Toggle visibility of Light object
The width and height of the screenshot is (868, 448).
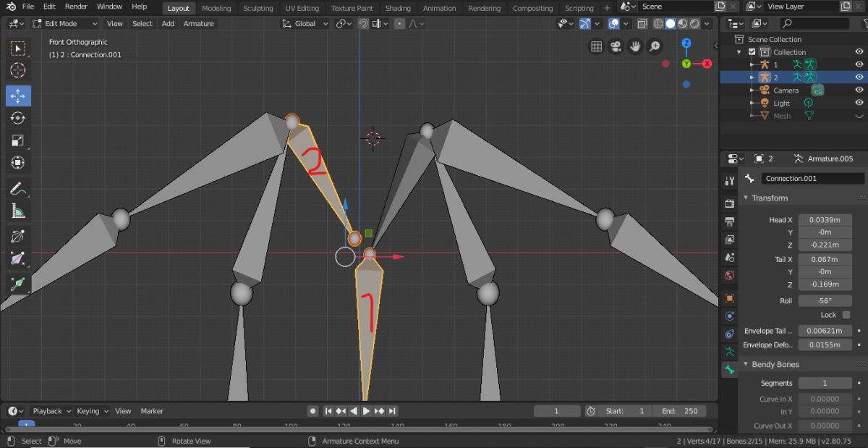[x=859, y=103]
